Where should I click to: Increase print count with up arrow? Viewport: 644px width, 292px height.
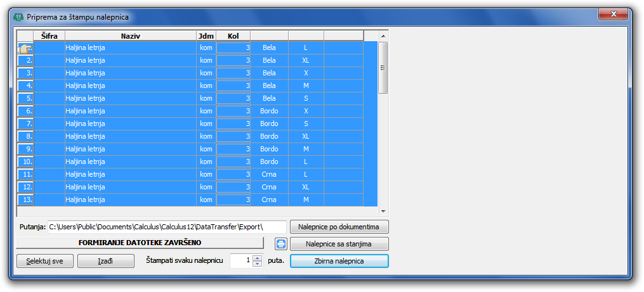(258, 258)
